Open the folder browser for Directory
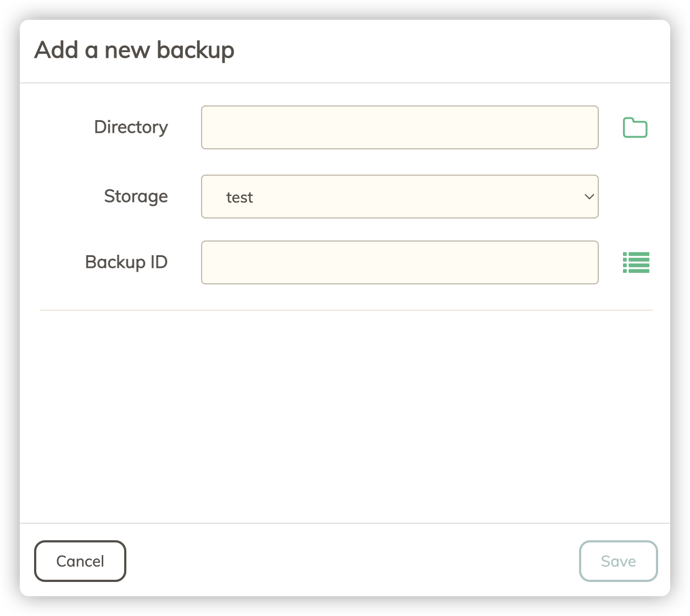 [x=635, y=128]
